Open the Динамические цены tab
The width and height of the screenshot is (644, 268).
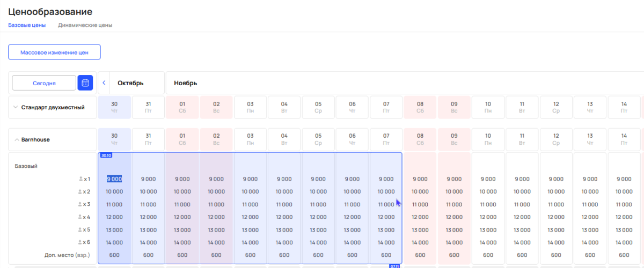(x=85, y=25)
